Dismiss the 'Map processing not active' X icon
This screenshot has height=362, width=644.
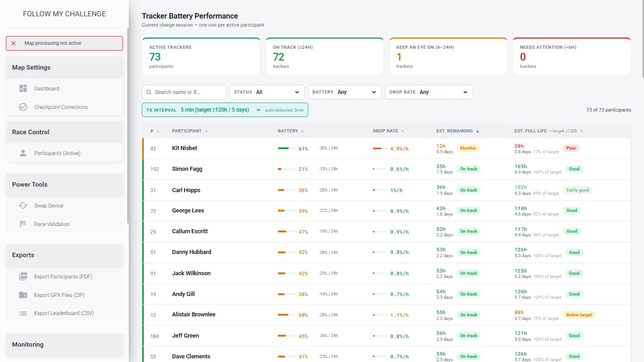coord(14,43)
